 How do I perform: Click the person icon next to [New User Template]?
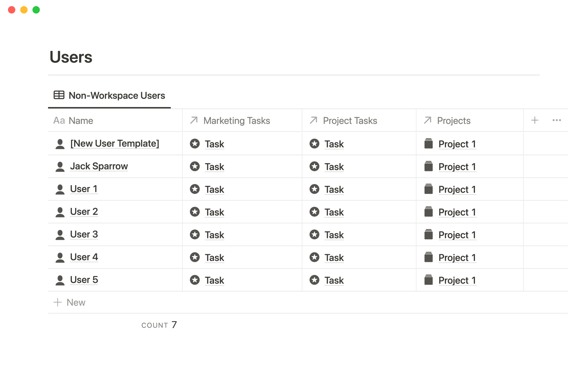(60, 143)
